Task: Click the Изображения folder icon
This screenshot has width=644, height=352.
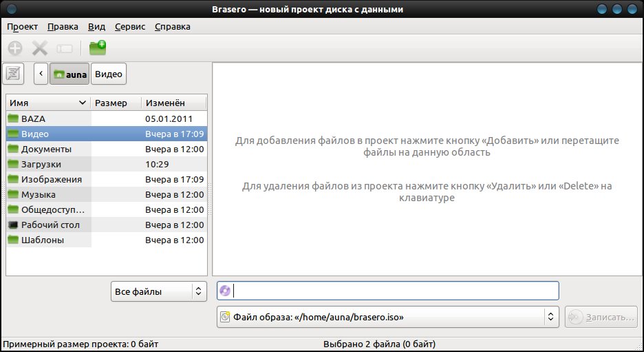Action: [13, 180]
